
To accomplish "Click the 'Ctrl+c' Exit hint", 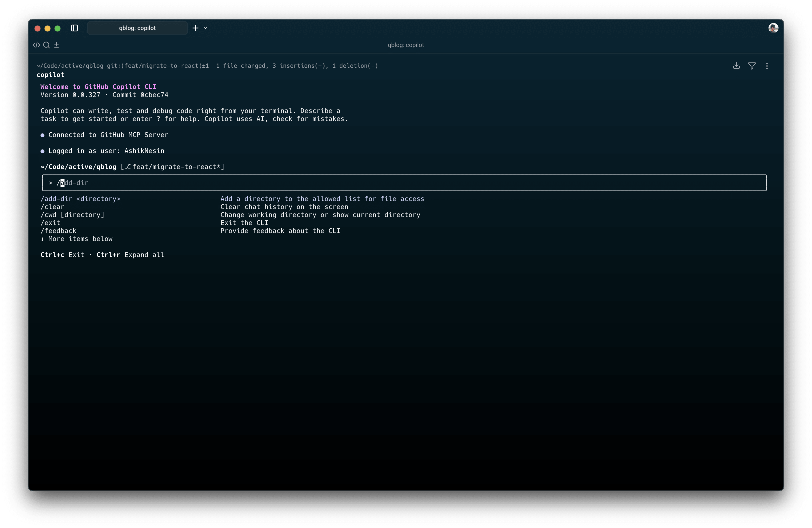I will click(62, 255).
